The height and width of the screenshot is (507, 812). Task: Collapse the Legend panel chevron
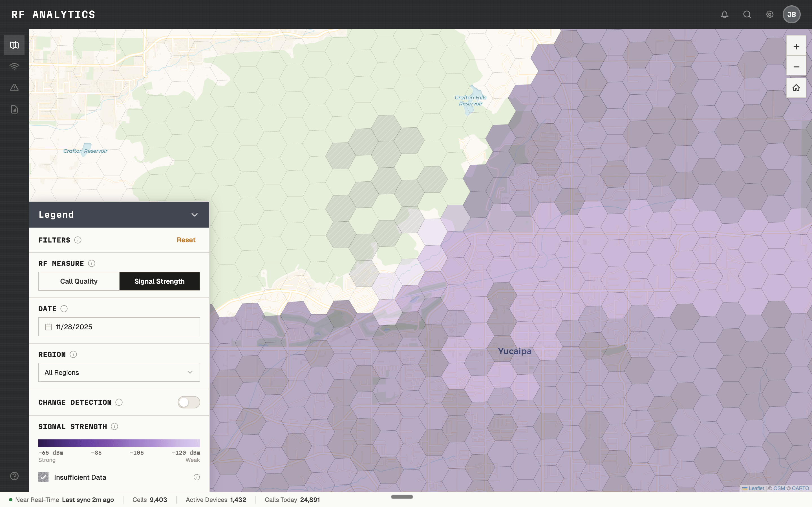pyautogui.click(x=194, y=215)
